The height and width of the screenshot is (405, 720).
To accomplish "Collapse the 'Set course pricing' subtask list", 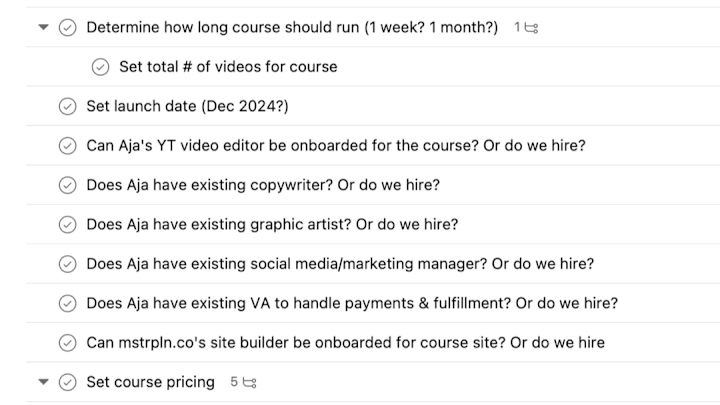I will [44, 382].
